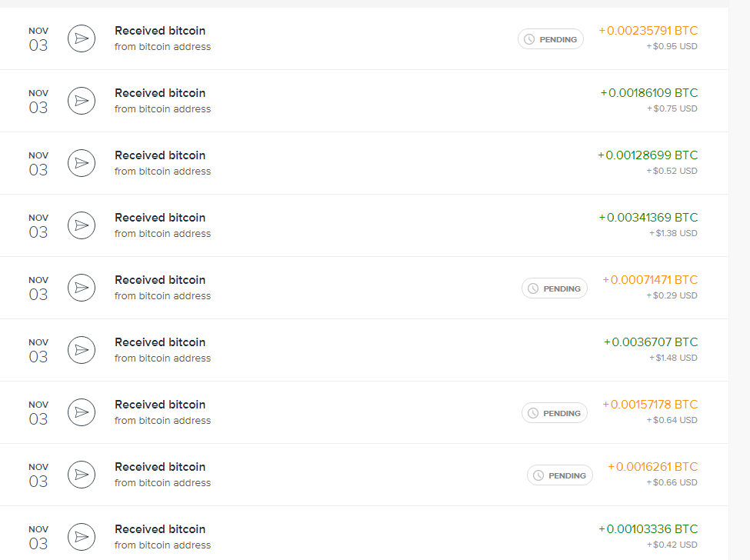This screenshot has height=560, width=750.
Task: Click the +$0.95 USD value
Action: pyautogui.click(x=672, y=46)
